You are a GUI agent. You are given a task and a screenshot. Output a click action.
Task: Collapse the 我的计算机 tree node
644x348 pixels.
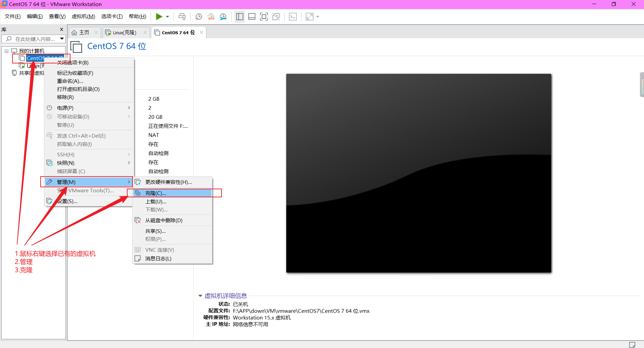[6, 51]
